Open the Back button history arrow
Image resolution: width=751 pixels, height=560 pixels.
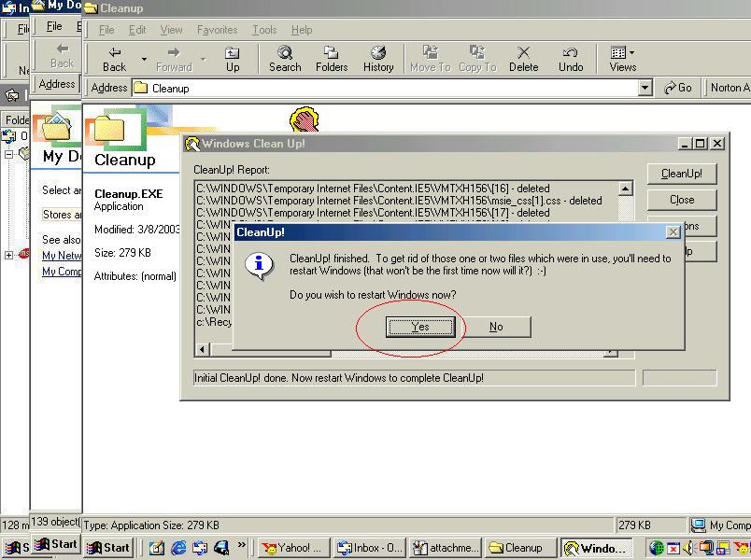[x=144, y=59]
